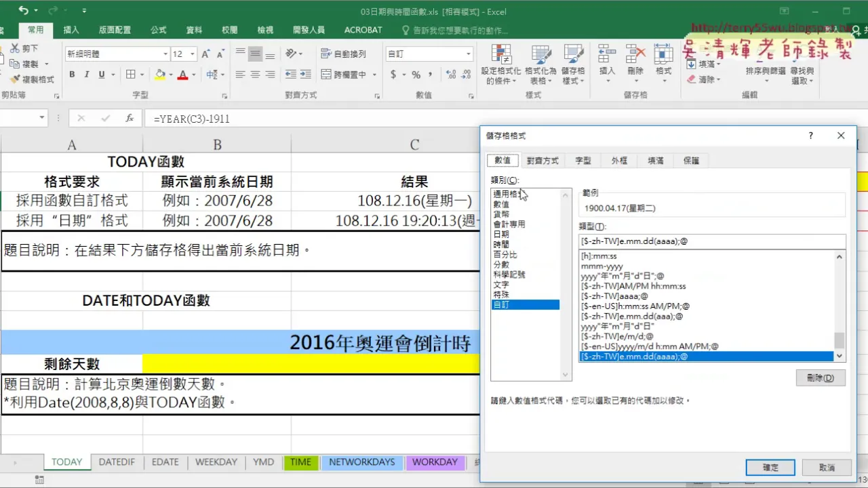Align text to top icon
Viewport: 868px width, 488px height.
click(241, 54)
